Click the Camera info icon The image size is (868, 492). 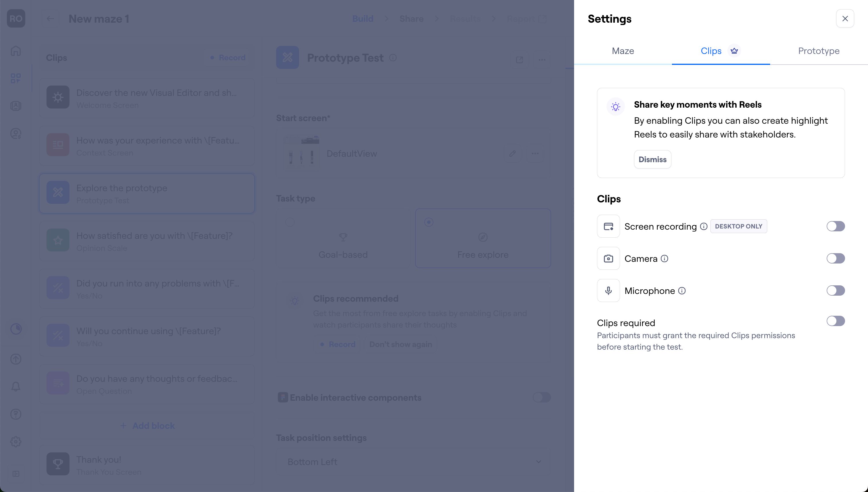664,259
